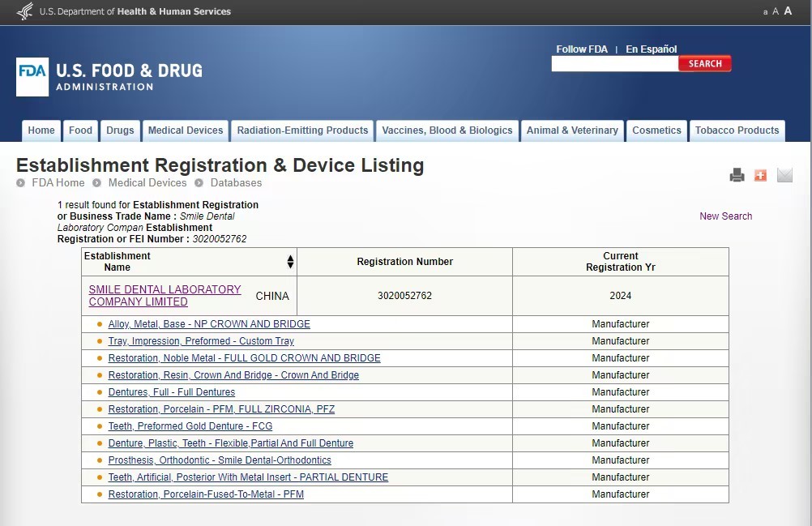
Task: Click the FDA logo icon
Action: click(32, 77)
